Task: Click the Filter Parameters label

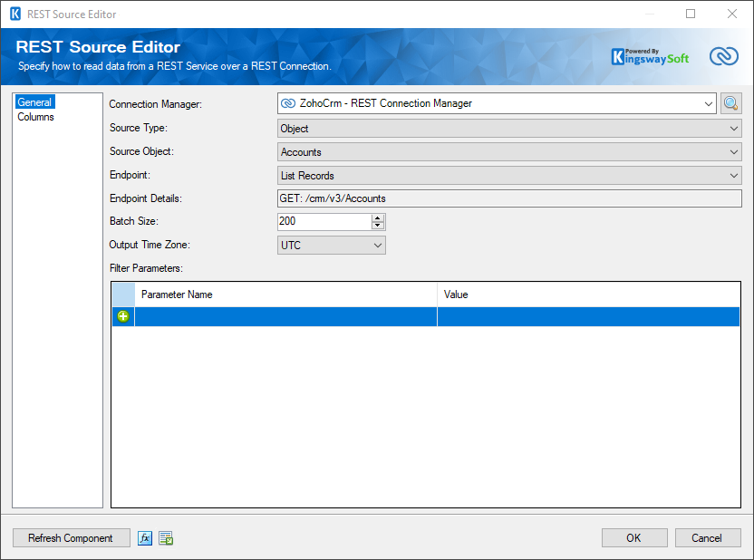Action: pos(146,268)
